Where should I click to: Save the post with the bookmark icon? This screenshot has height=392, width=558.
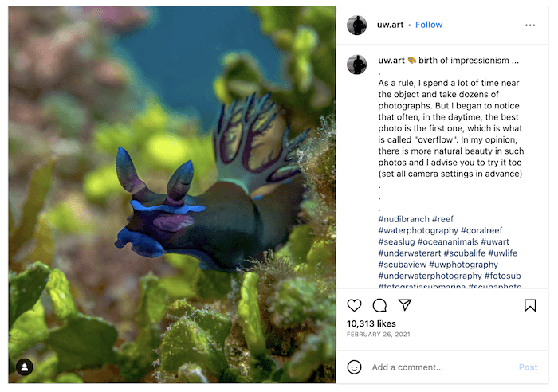[x=530, y=305]
